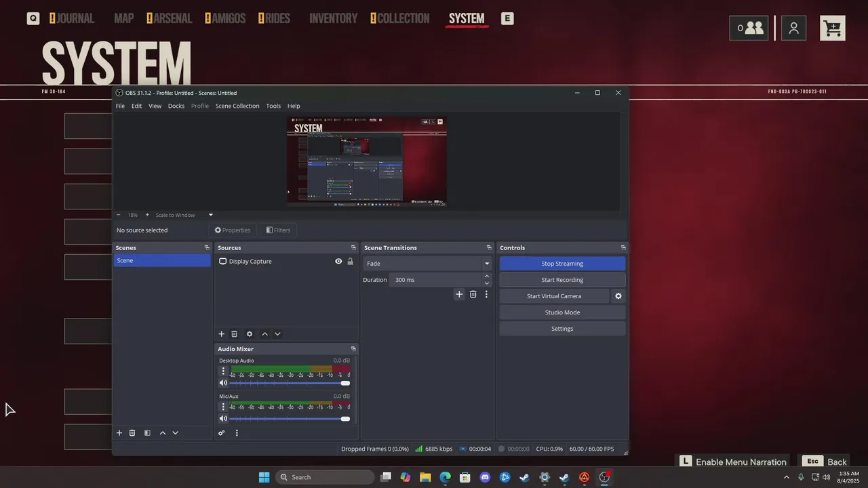Increase transition duration with the up stepper
This screenshot has width=868, height=488.
487,277
